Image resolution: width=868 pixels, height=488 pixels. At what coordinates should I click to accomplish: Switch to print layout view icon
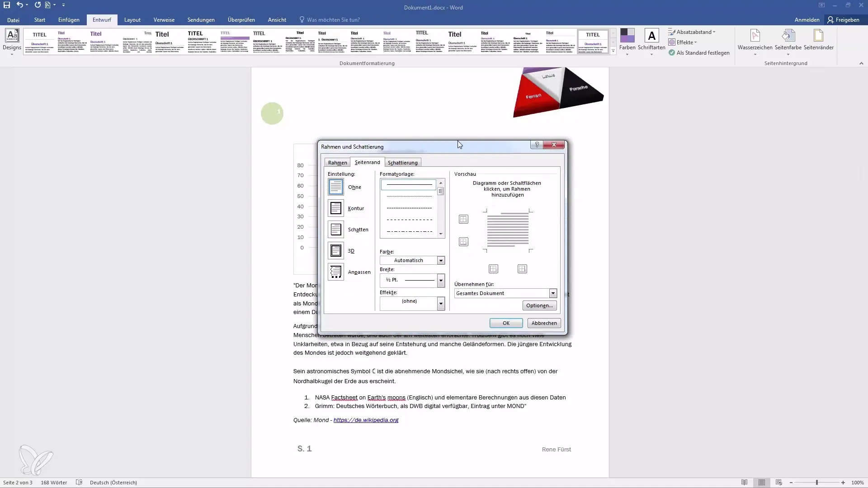pos(762,483)
